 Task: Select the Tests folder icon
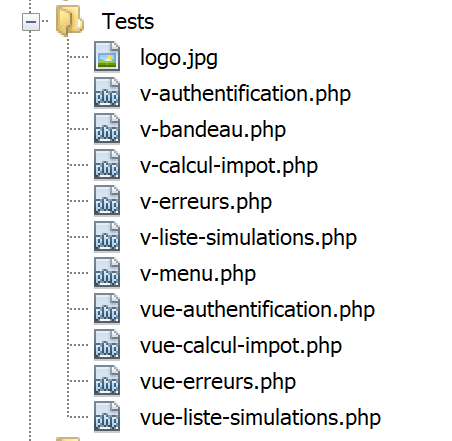[x=70, y=21]
